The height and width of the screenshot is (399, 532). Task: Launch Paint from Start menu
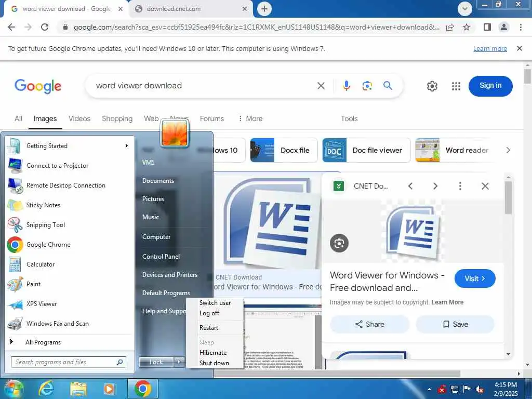pos(70,284)
